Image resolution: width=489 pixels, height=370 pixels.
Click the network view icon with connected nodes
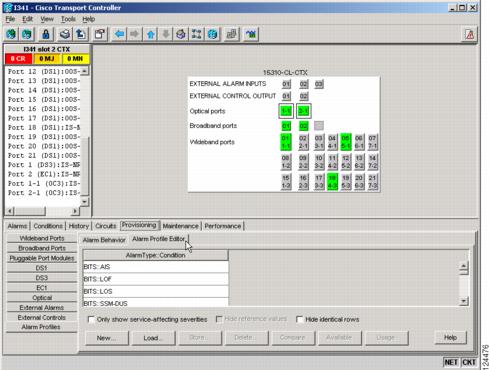pos(197,34)
